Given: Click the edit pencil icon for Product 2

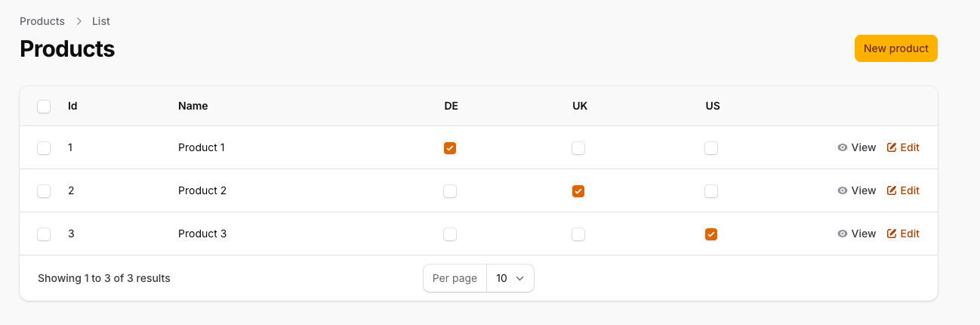Looking at the screenshot, I should 892,190.
